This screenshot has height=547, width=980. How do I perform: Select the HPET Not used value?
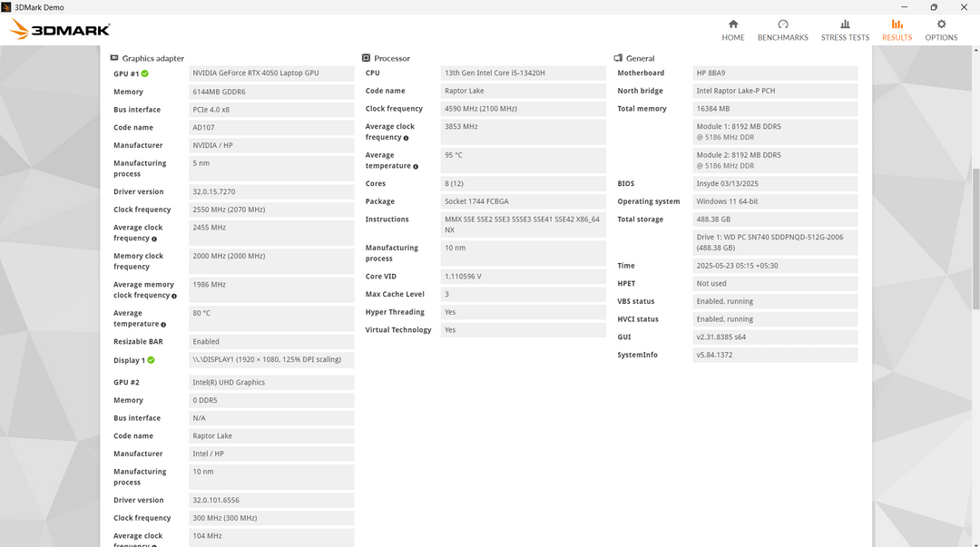775,284
